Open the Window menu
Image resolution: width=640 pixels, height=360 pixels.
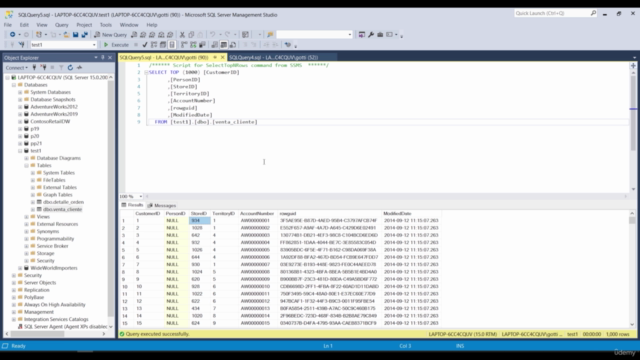point(129,25)
